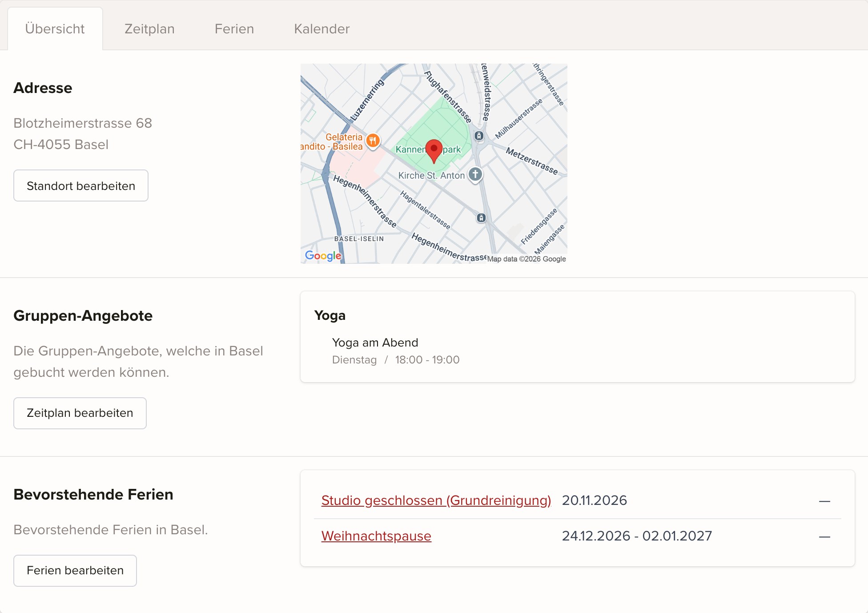The height and width of the screenshot is (613, 868).
Task: Click the address line Blotzheimerstrasse 68
Action: click(x=83, y=123)
